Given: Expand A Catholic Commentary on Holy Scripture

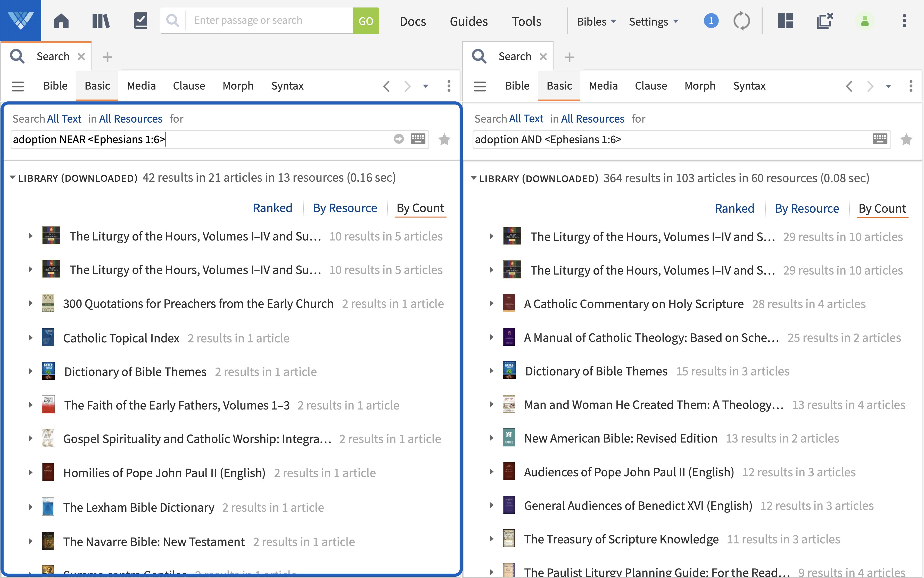Looking at the screenshot, I should pos(492,303).
